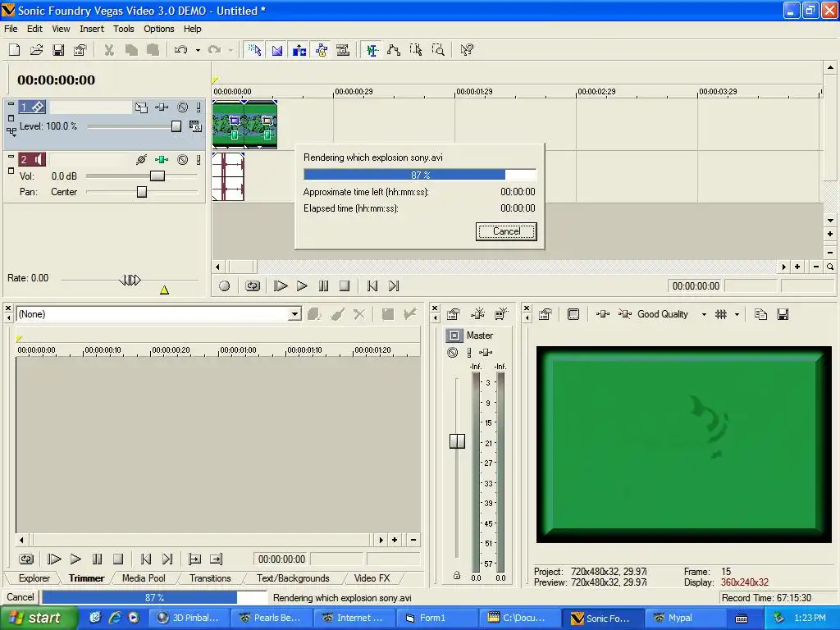Open Trimmer media (None) dropdown
Image resolution: width=840 pixels, height=630 pixels.
tap(294, 314)
